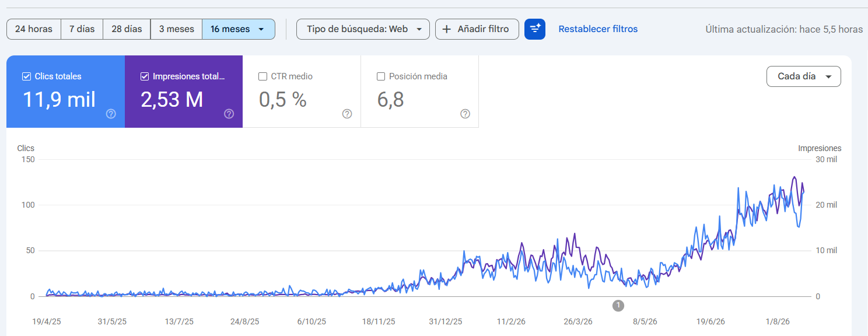Select the 28 días range tab
The width and height of the screenshot is (868, 336).
[127, 29]
